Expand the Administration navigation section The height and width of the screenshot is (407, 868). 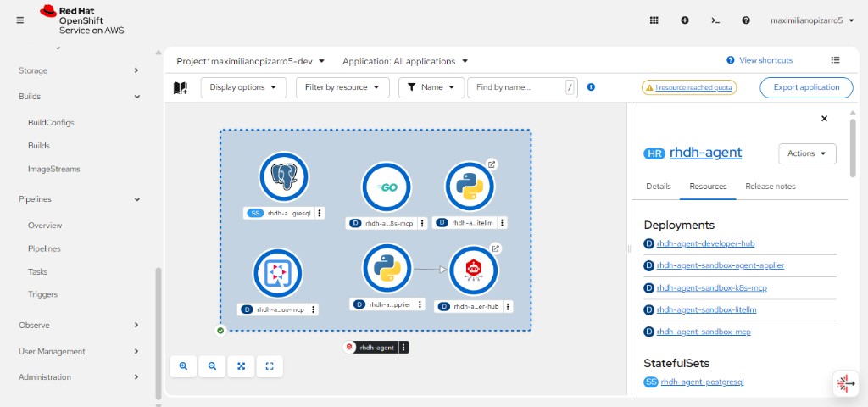pos(78,377)
